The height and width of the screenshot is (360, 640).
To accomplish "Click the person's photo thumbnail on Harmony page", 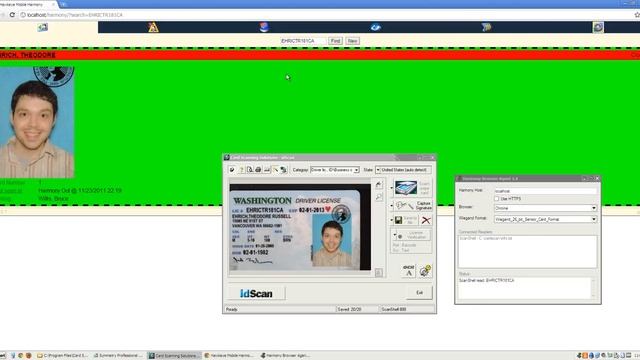I will coord(37,122).
